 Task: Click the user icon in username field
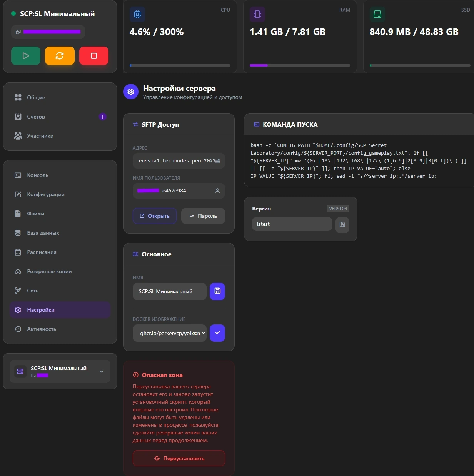tap(217, 191)
